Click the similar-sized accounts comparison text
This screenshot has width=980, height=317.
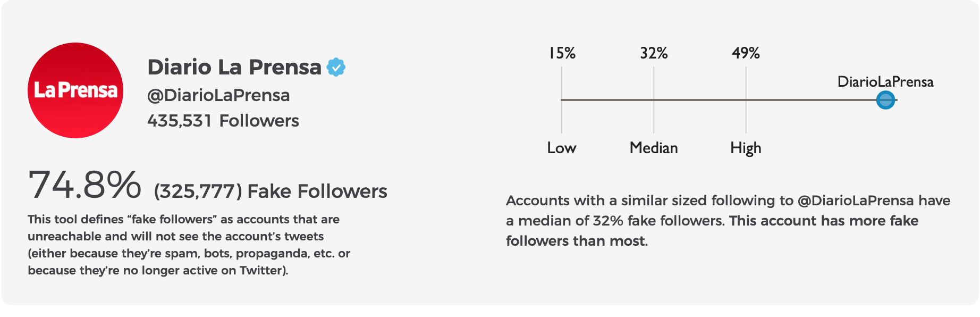(728, 221)
